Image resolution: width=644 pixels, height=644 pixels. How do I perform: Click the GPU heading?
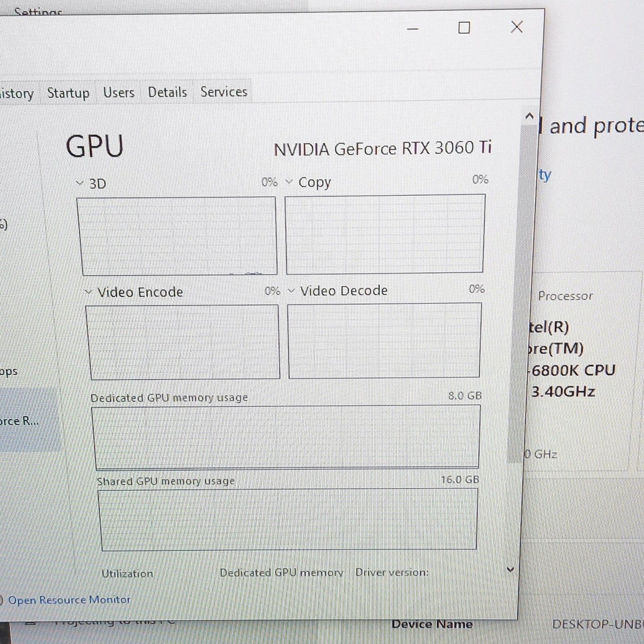(94, 146)
